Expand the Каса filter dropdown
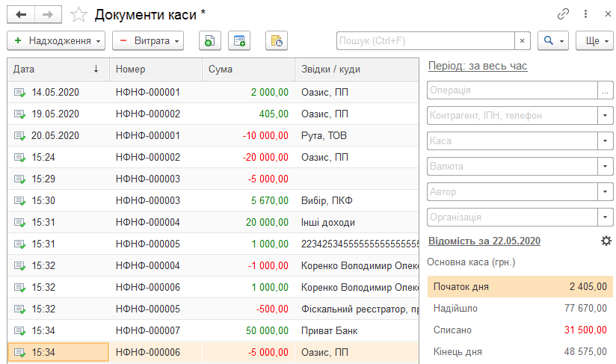This screenshot has height=364, width=616. (605, 141)
